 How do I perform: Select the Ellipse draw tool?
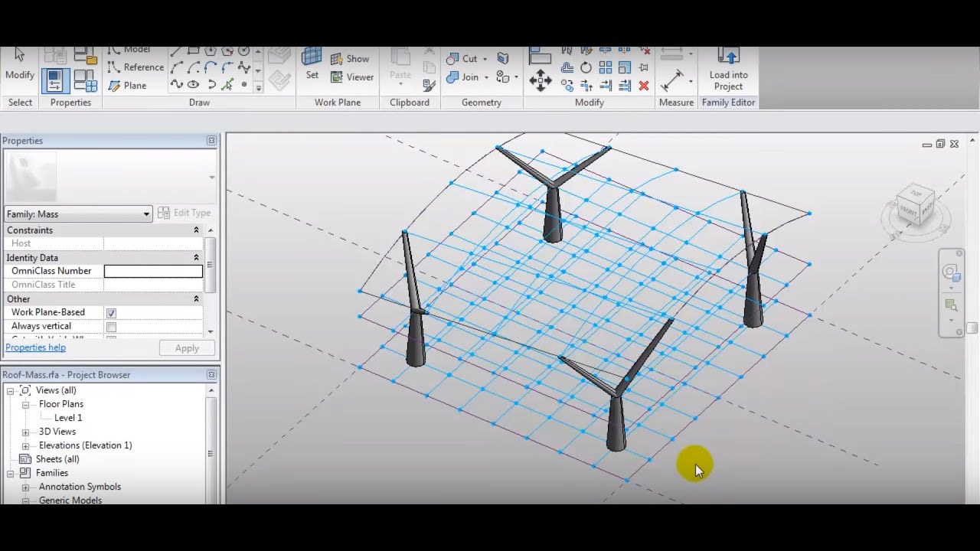click(x=194, y=85)
